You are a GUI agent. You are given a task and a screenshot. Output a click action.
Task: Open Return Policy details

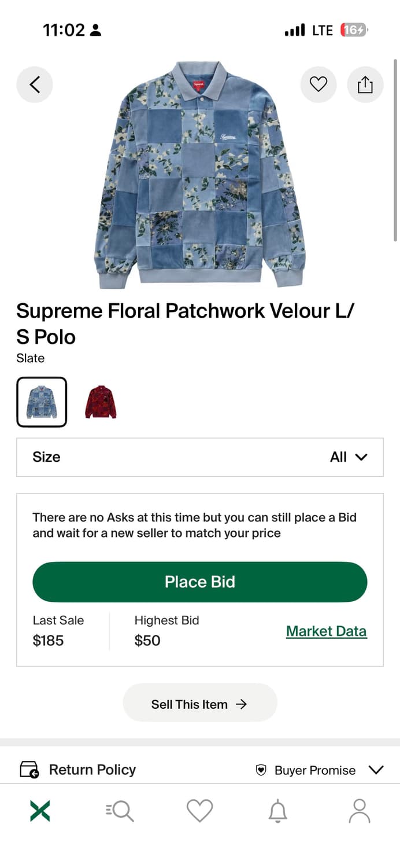tap(92, 770)
